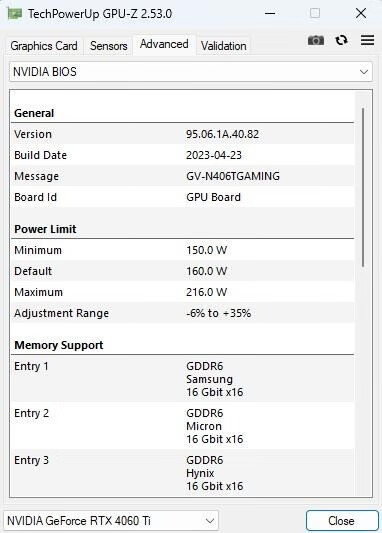The width and height of the screenshot is (382, 533).
Task: Click the Close button
Action: coord(342,520)
